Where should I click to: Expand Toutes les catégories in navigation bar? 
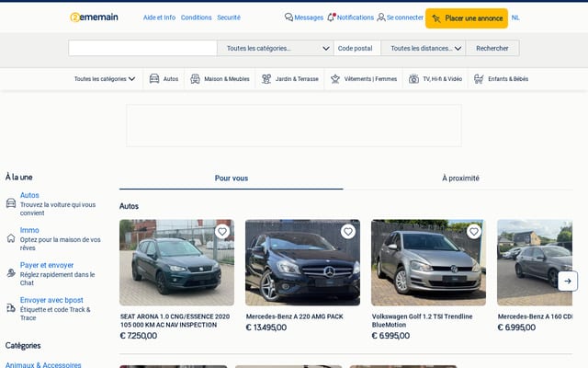(x=105, y=79)
